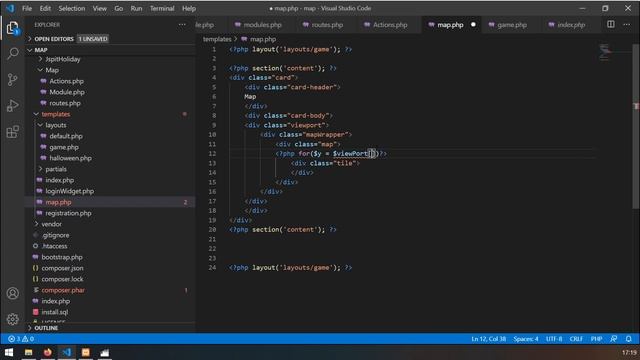Open the Extensions view icon

tap(13, 132)
